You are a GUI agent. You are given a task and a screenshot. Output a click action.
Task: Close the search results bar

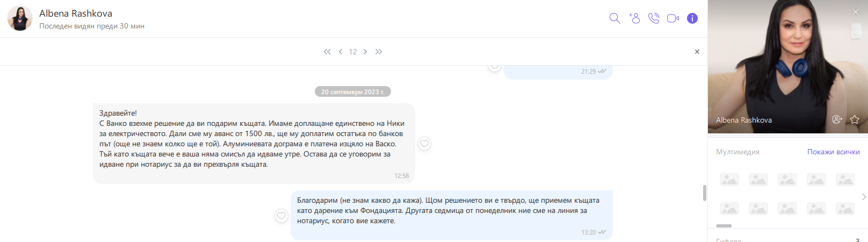click(697, 52)
